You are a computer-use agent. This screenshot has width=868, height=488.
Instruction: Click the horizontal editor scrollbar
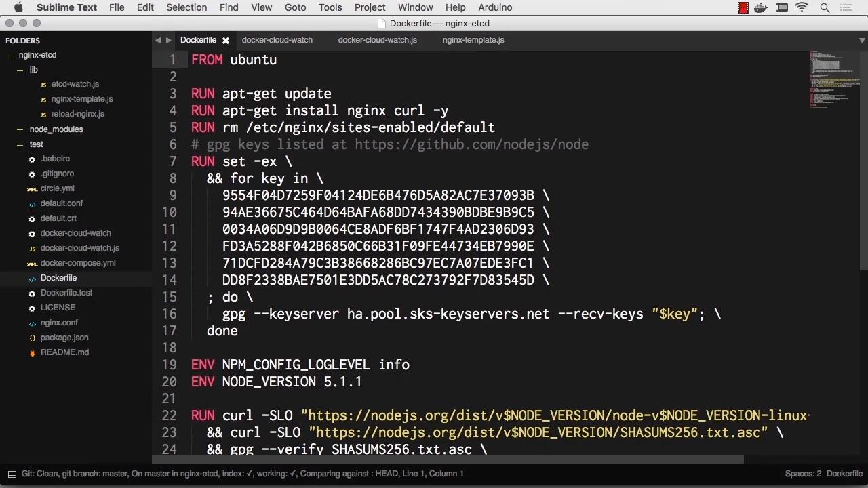(448, 460)
